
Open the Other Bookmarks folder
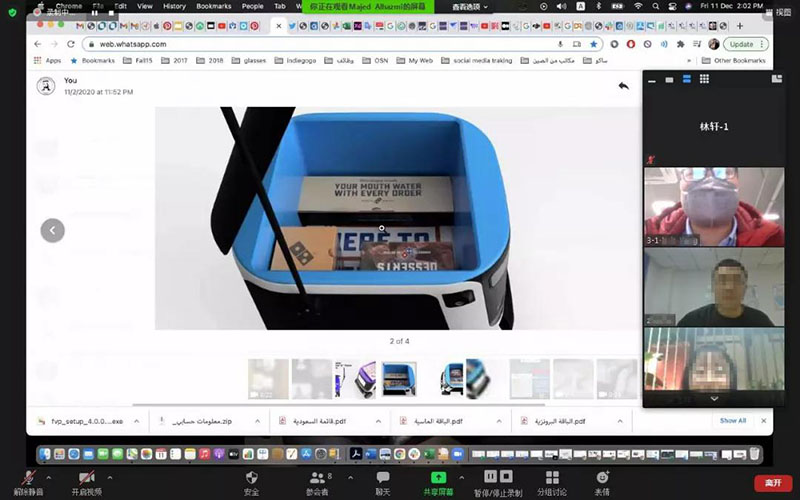click(734, 60)
